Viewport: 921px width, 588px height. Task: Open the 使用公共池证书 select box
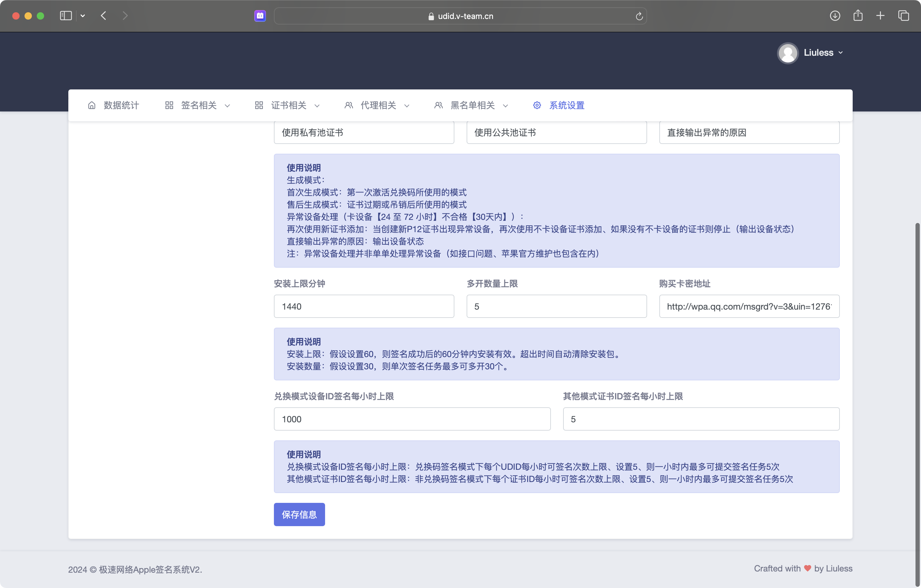pyautogui.click(x=556, y=132)
